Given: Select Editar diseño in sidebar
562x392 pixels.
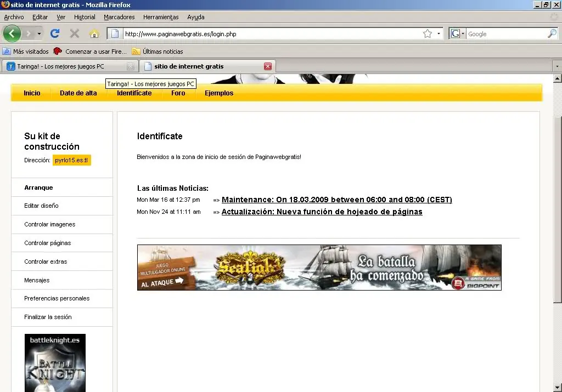Looking at the screenshot, I should (x=41, y=206).
